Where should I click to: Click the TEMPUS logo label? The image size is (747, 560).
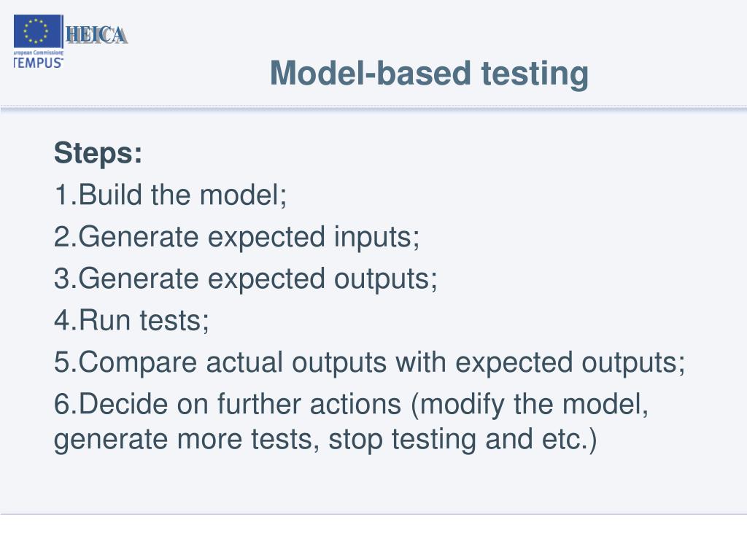[38, 63]
